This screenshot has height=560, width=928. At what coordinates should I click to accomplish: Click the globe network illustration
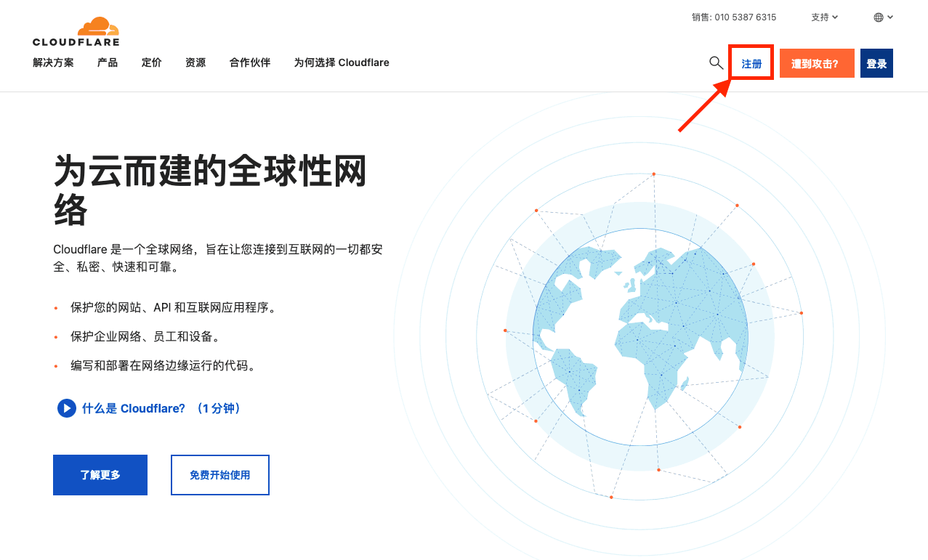tap(640, 336)
